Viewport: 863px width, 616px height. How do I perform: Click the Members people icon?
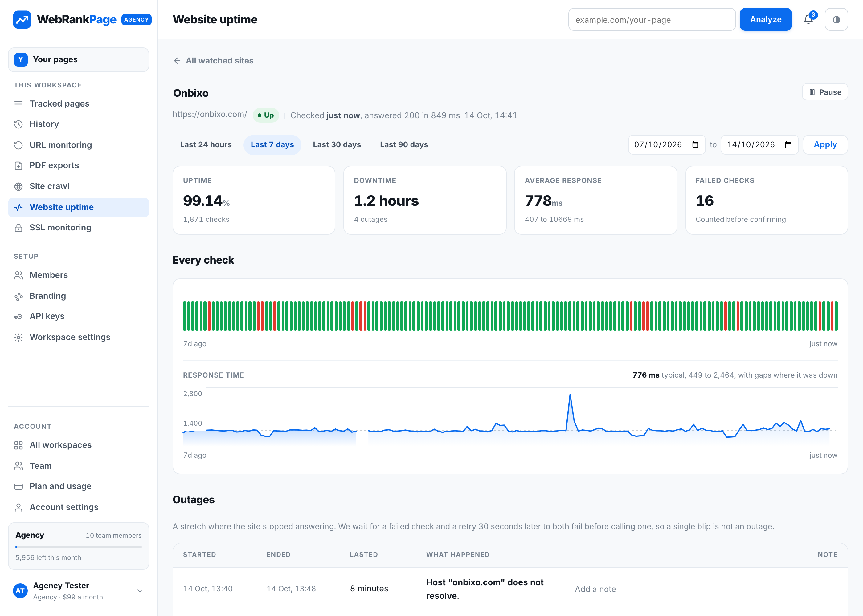coord(18,275)
